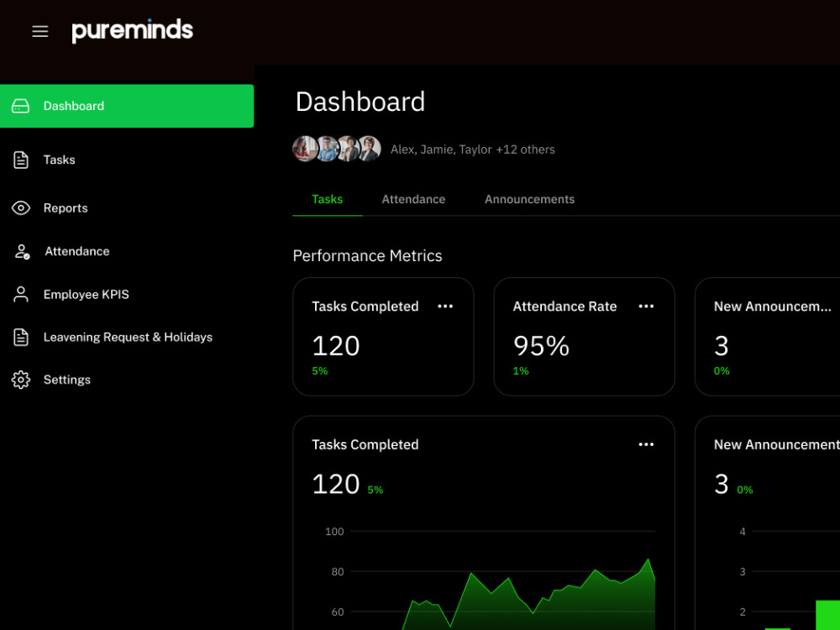This screenshot has height=630, width=840.
Task: Click the 5% change under small Tasks card
Action: [x=320, y=370]
